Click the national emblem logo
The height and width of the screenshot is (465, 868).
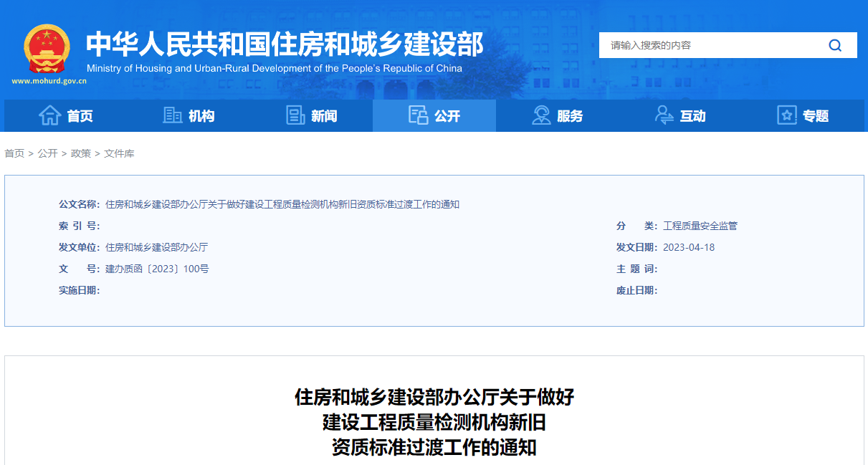click(47, 49)
